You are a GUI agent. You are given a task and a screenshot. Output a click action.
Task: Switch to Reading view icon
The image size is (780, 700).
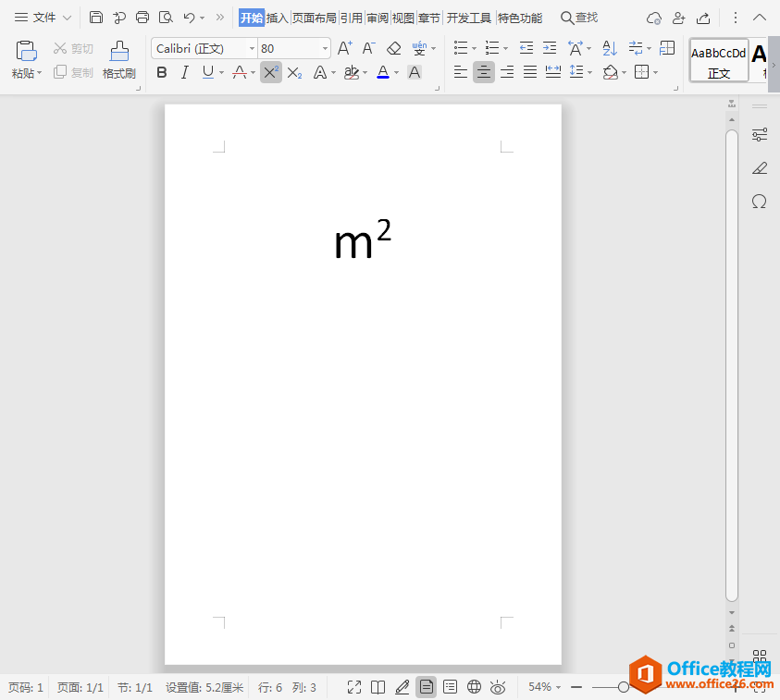point(378,687)
